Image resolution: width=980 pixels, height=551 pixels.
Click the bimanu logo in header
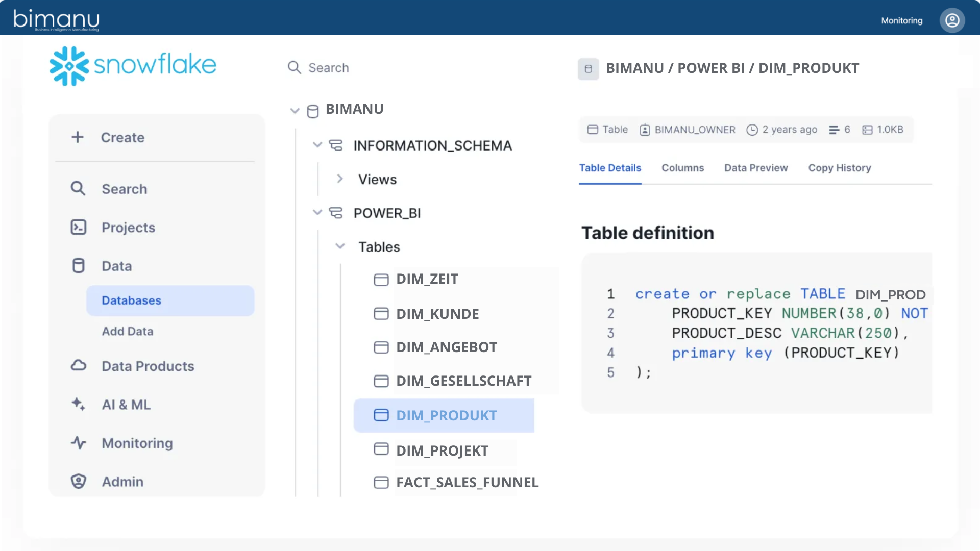(56, 20)
